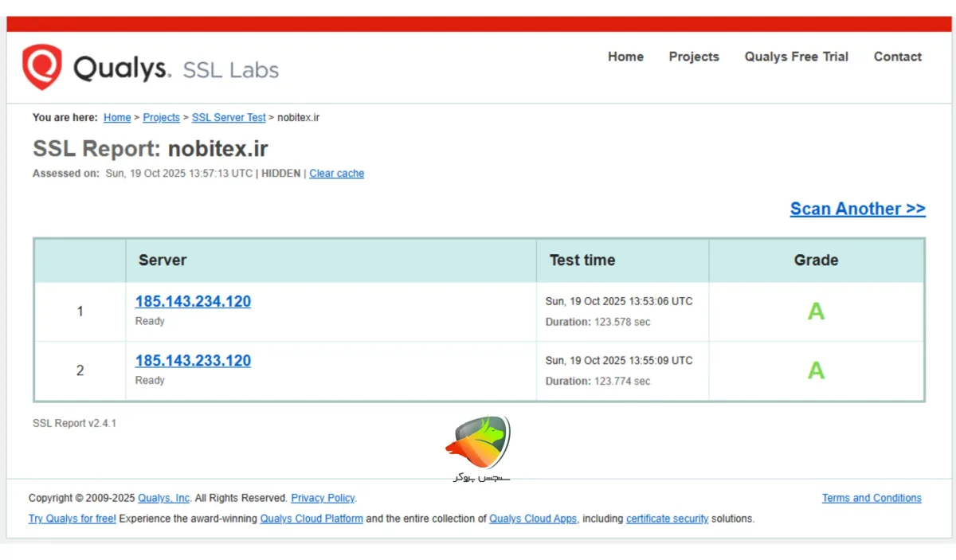Click the Grade column header
Screen dimensions: 956x560
(x=817, y=260)
